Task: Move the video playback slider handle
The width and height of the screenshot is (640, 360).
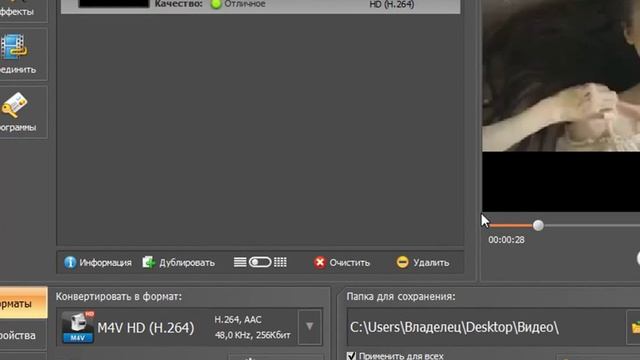Action: click(x=538, y=225)
